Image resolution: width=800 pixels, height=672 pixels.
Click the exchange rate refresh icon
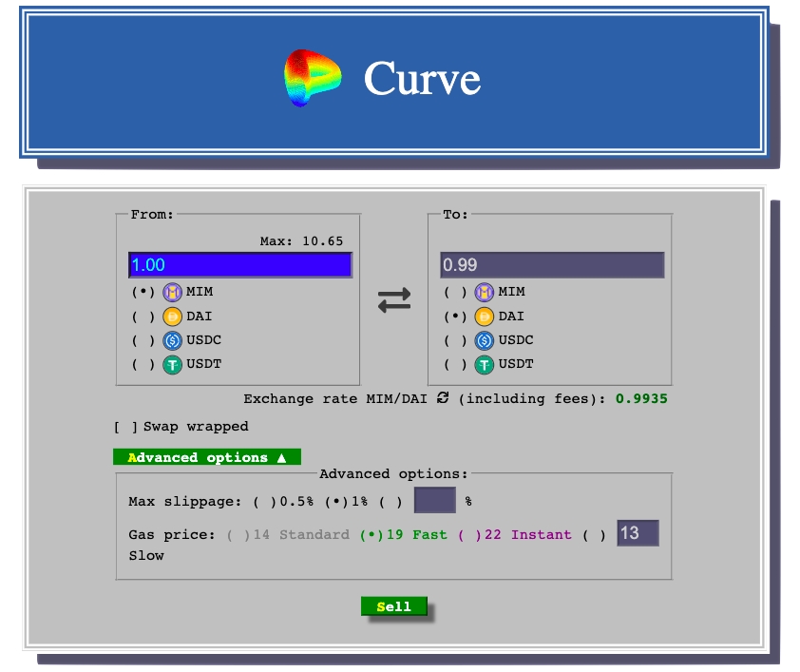tap(443, 398)
